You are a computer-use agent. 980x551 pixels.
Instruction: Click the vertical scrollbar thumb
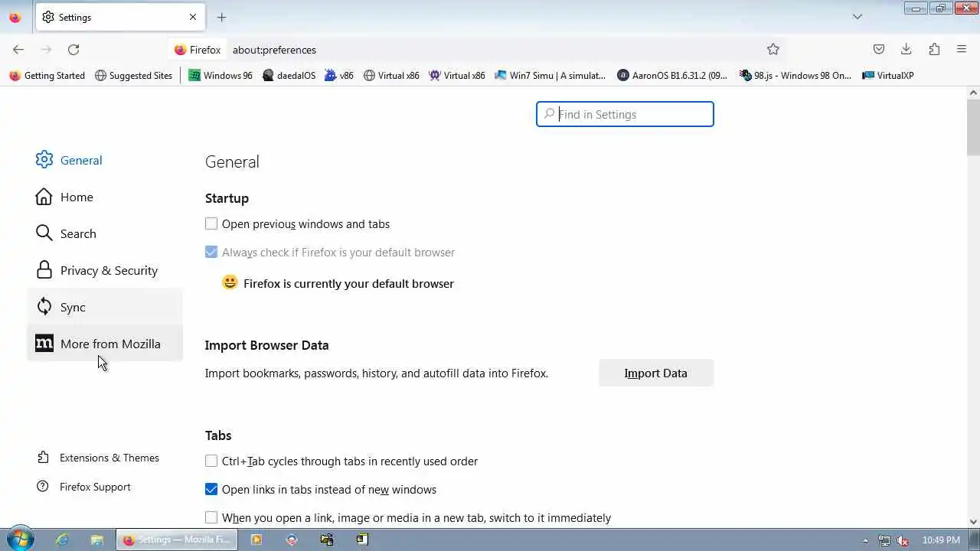pyautogui.click(x=973, y=126)
